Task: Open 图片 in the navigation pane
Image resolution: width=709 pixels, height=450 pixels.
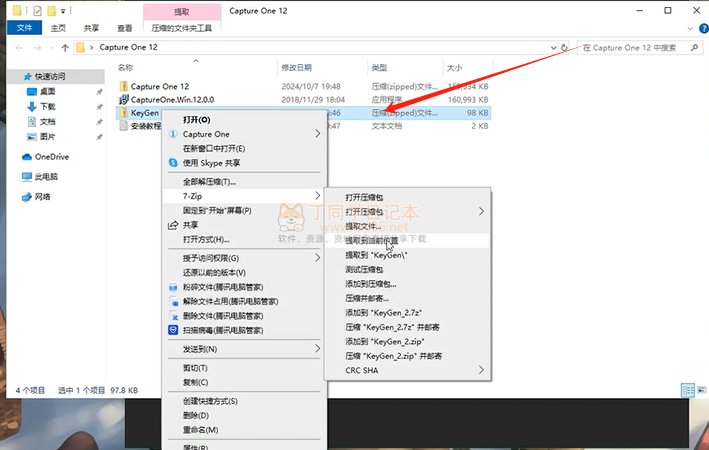Action: coord(47,137)
